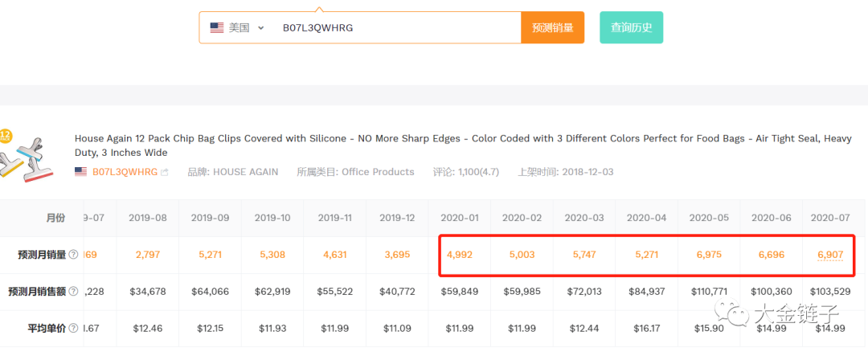Image resolution: width=868 pixels, height=352 pixels.
Task: Select the 2019-08 month column header
Action: point(148,218)
